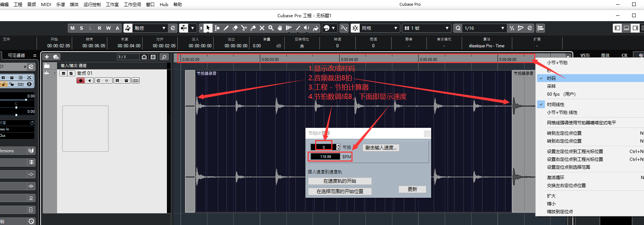The width and height of the screenshot is (644, 225).
Task: Click the add track plus icon
Action: click(x=47, y=57)
